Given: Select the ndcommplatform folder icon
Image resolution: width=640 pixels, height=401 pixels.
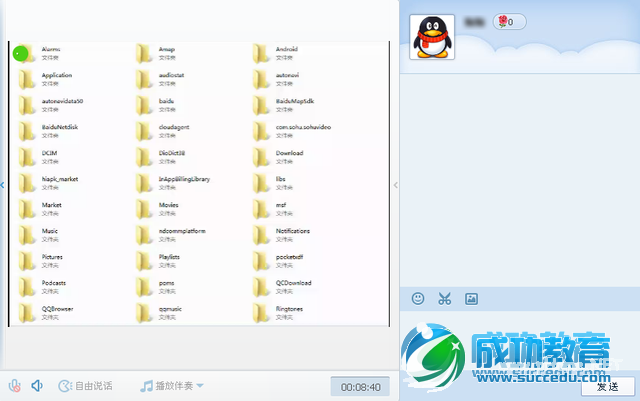Looking at the screenshot, I should [x=143, y=235].
